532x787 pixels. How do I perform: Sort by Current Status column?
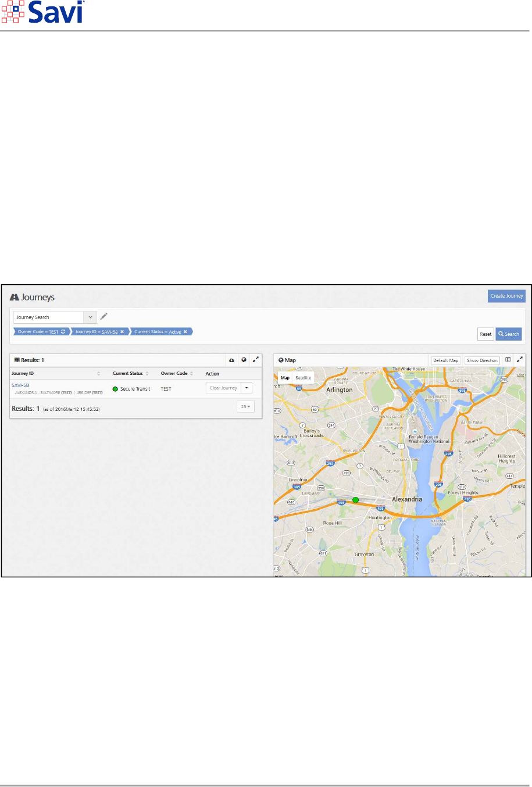click(x=147, y=374)
